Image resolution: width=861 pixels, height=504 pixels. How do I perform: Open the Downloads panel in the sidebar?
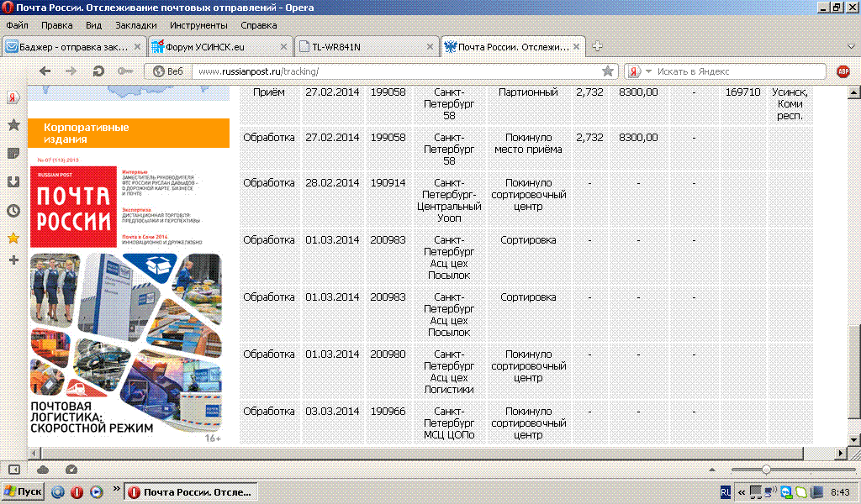pos(13,182)
